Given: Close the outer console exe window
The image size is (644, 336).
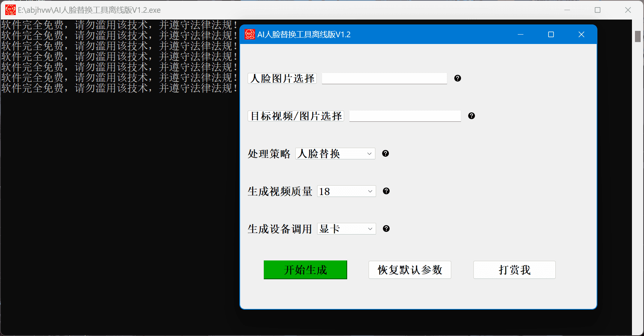Looking at the screenshot, I should tap(628, 10).
